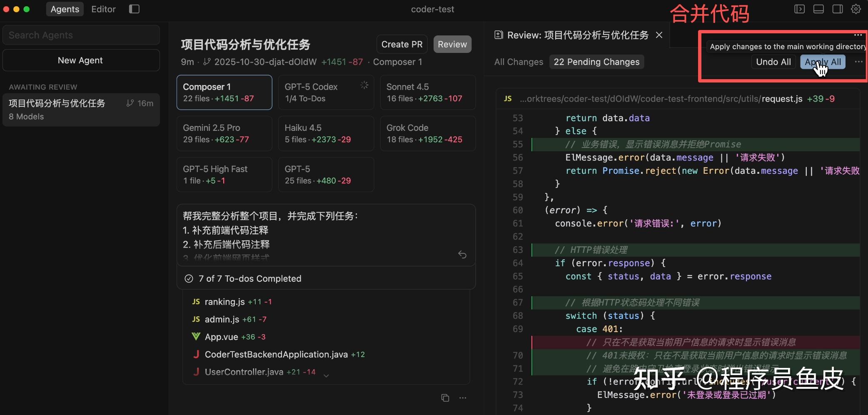
Task: Open more options below the file list
Action: 463,398
